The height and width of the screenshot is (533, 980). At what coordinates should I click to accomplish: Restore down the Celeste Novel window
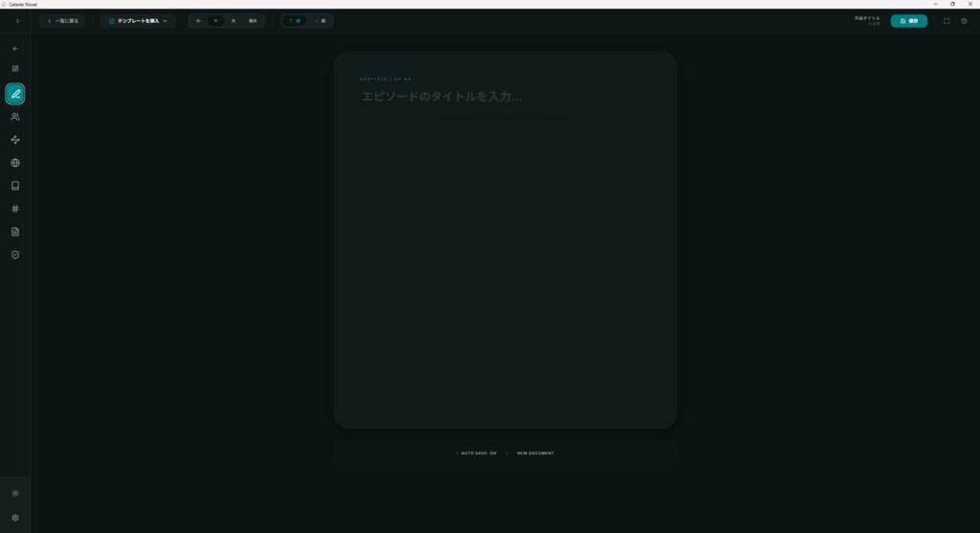pos(952,4)
